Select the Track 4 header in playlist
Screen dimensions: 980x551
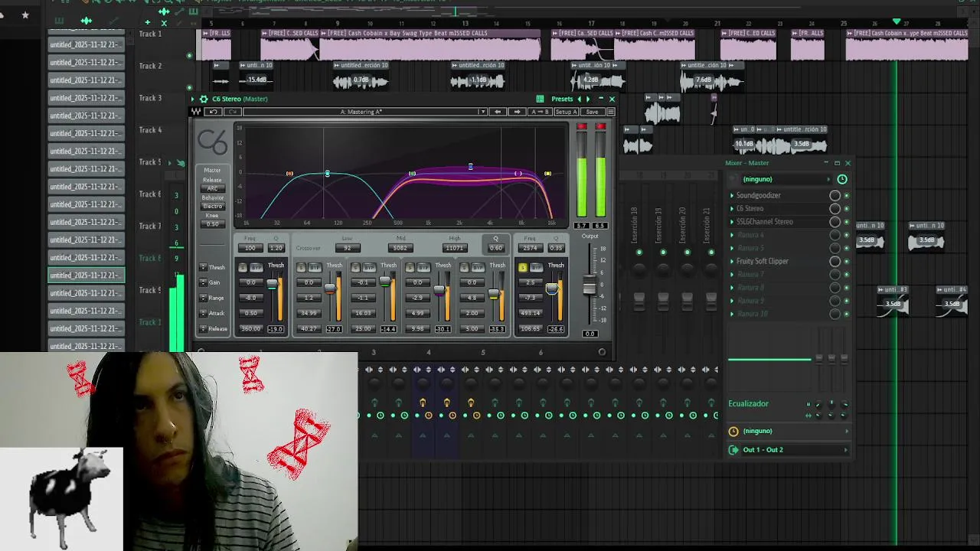(150, 130)
